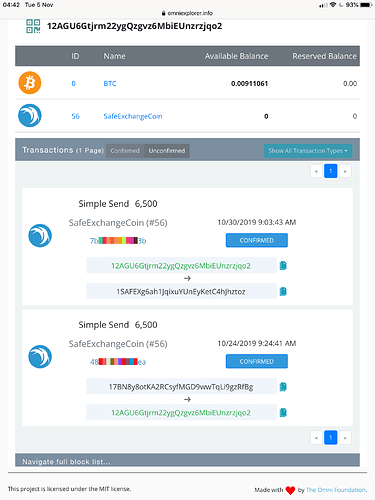Copy recipient address 1SAFEXg6ah icon
Viewport: 375px width, 500px height.
point(283,291)
